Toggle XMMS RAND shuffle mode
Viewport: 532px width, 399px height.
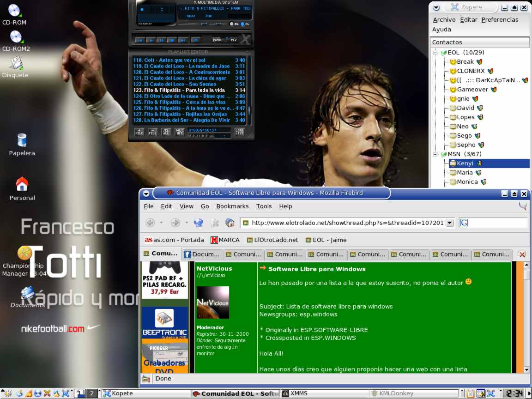218,40
